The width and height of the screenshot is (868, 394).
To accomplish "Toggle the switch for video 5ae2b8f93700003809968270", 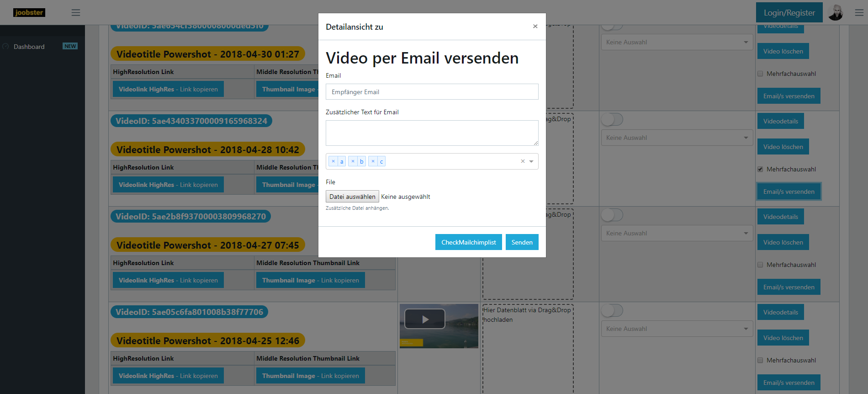I will coord(612,215).
